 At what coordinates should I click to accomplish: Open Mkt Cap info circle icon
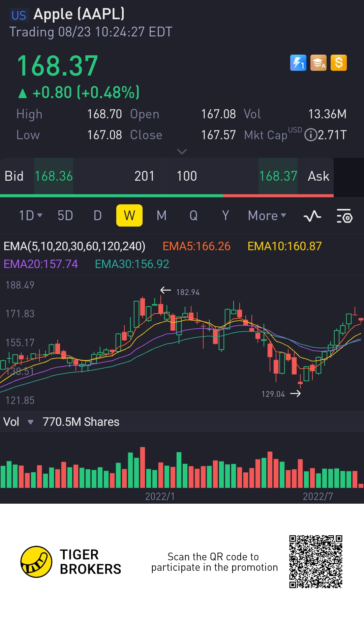(310, 135)
